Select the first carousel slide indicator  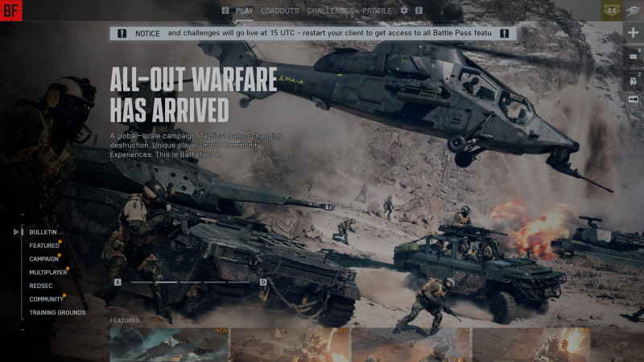(142, 282)
